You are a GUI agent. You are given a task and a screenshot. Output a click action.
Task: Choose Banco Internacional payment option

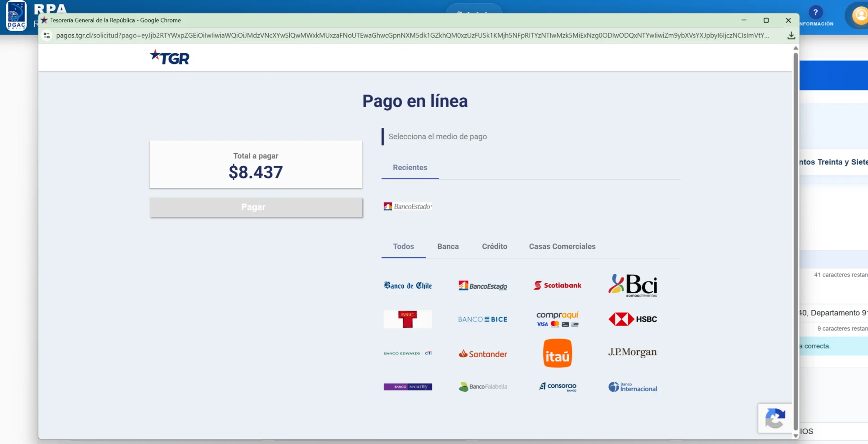click(633, 387)
